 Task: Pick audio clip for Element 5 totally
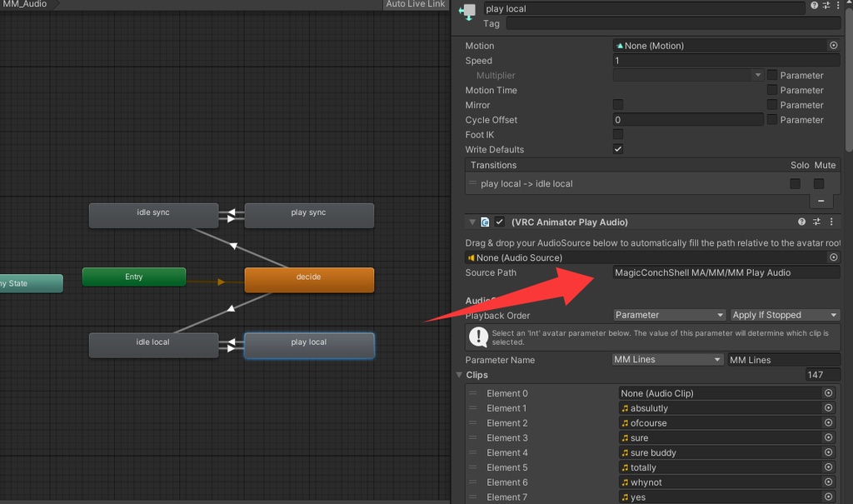(828, 467)
